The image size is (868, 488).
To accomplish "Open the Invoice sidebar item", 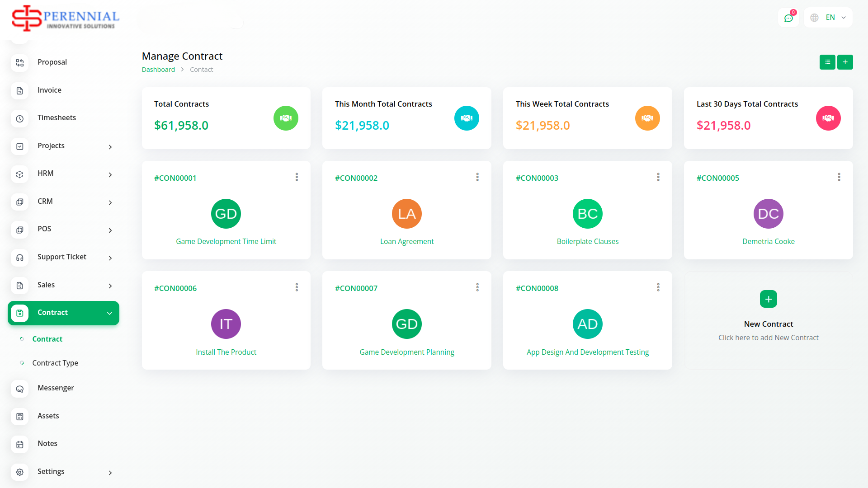I will pos(49,90).
